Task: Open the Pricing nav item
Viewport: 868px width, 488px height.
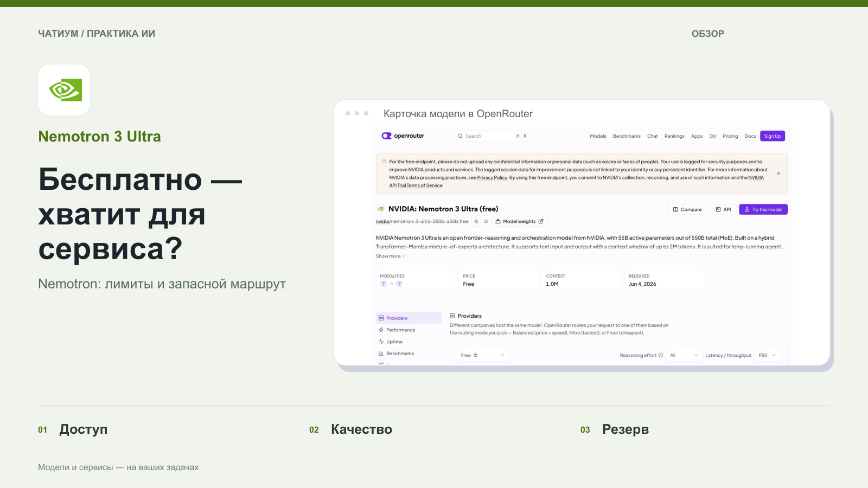Action: point(730,136)
